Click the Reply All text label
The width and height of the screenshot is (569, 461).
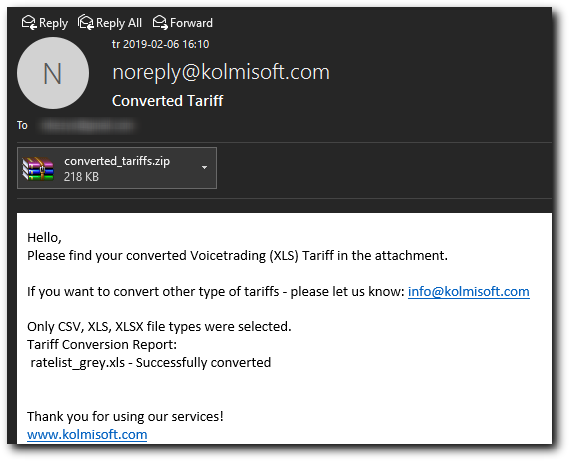[x=119, y=23]
